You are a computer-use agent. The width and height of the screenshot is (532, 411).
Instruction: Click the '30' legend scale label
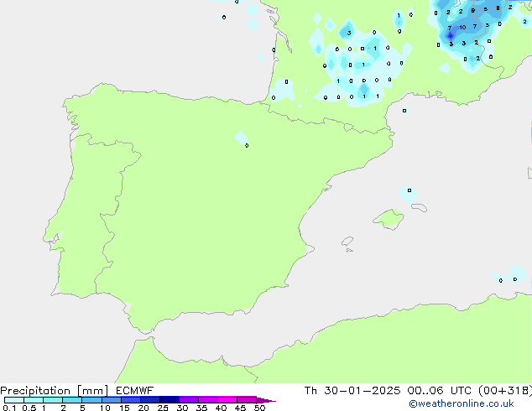(x=182, y=408)
